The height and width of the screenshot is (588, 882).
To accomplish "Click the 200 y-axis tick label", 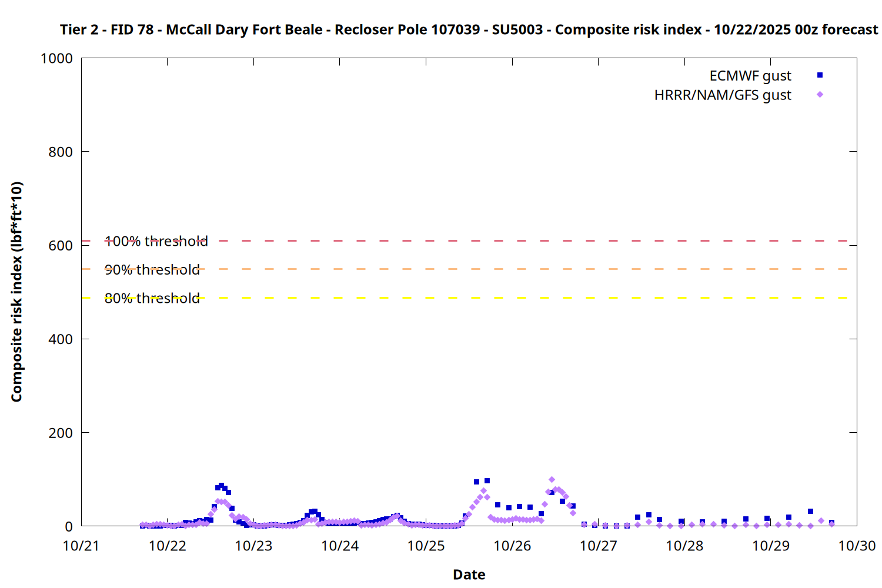I will pos(61,433).
